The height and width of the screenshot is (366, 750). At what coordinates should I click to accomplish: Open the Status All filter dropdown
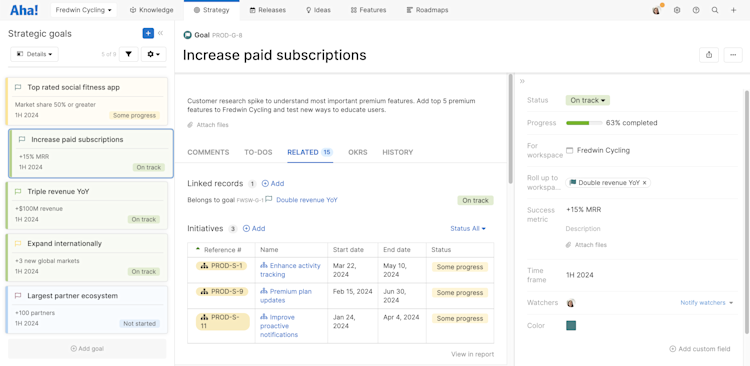point(468,229)
